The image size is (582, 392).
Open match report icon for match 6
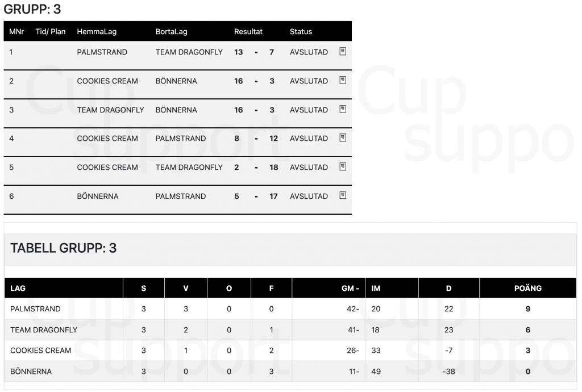pos(343,195)
